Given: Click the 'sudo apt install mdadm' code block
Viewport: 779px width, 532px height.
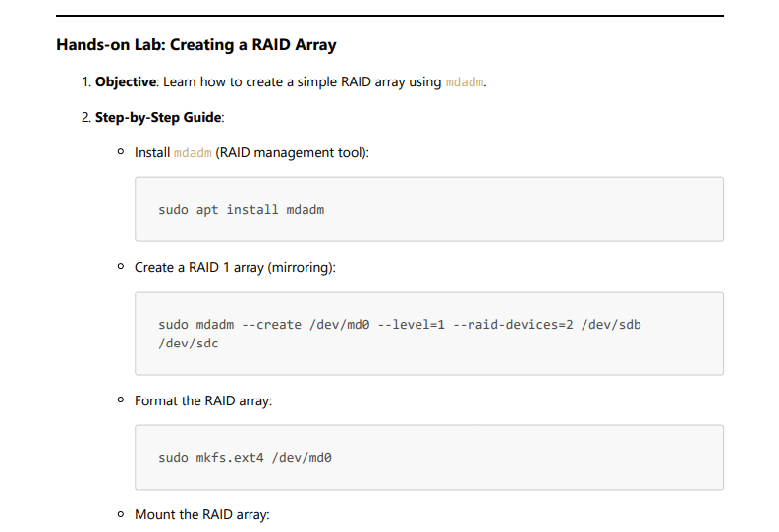Looking at the screenshot, I should pyautogui.click(x=429, y=209).
